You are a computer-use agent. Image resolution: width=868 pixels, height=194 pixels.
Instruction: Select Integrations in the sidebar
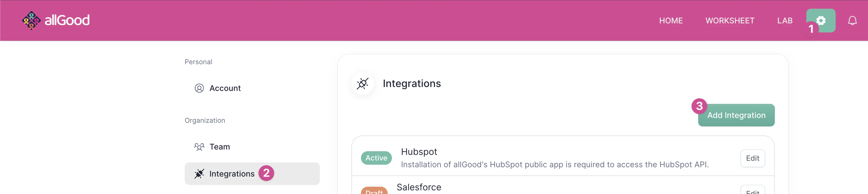(252, 174)
